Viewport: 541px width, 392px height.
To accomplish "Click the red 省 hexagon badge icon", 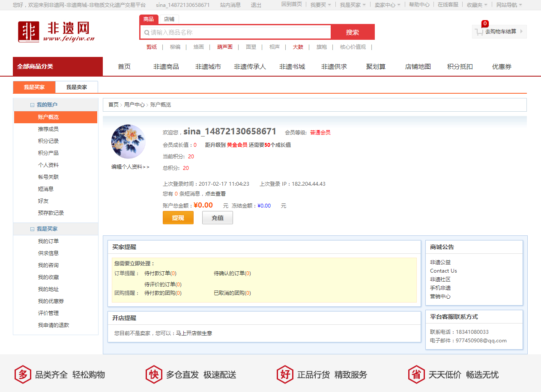I will (416, 374).
